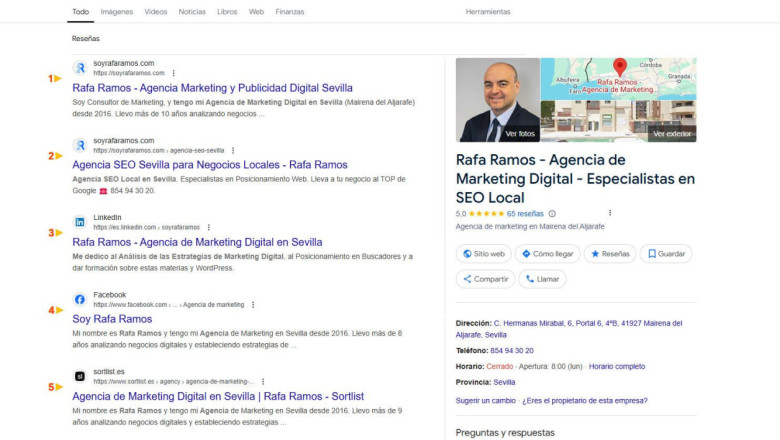
Task: Open more options for first soyrafaramos.com result
Action: (174, 73)
